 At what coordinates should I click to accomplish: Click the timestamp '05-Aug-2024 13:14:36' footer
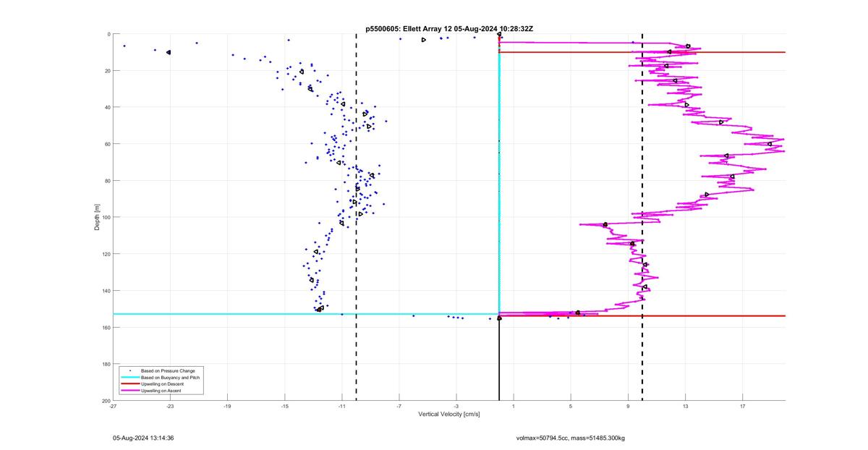[x=143, y=438]
